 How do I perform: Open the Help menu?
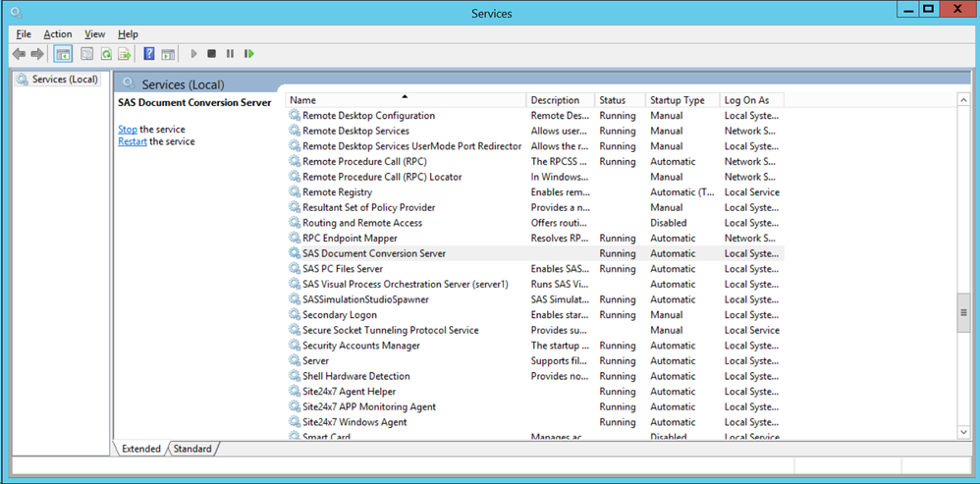tap(128, 34)
